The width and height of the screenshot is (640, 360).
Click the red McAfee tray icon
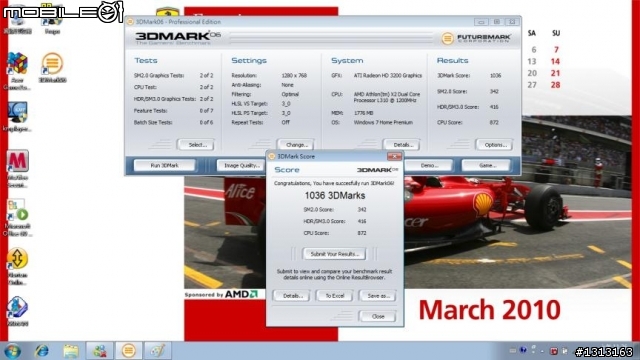(554, 351)
